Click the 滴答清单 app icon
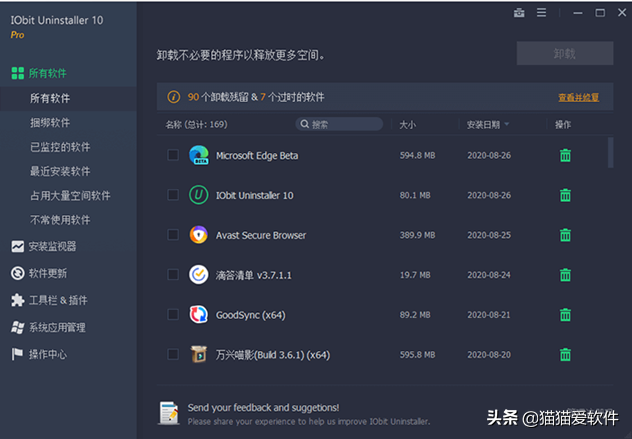 click(199, 275)
